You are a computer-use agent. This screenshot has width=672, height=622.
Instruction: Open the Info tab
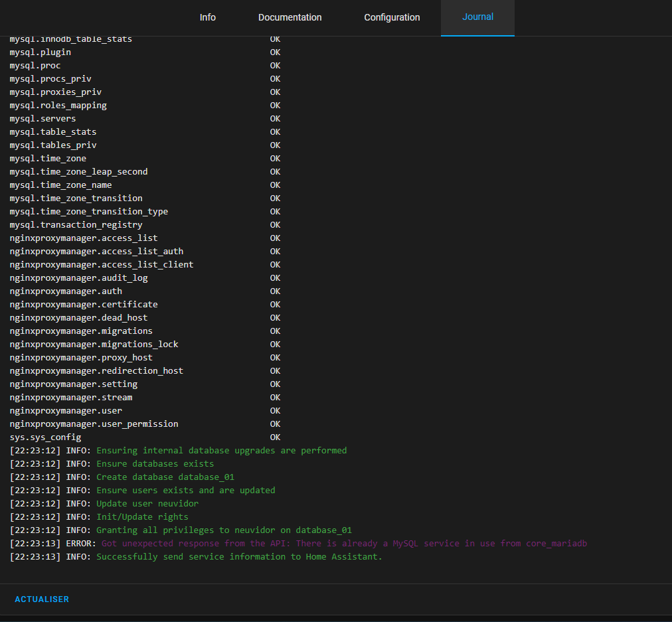pyautogui.click(x=207, y=17)
